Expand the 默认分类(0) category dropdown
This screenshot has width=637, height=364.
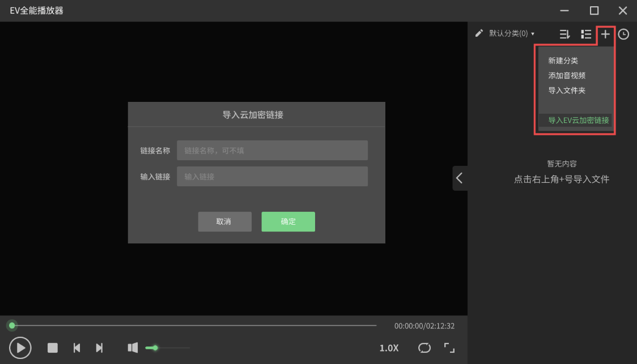509,33
